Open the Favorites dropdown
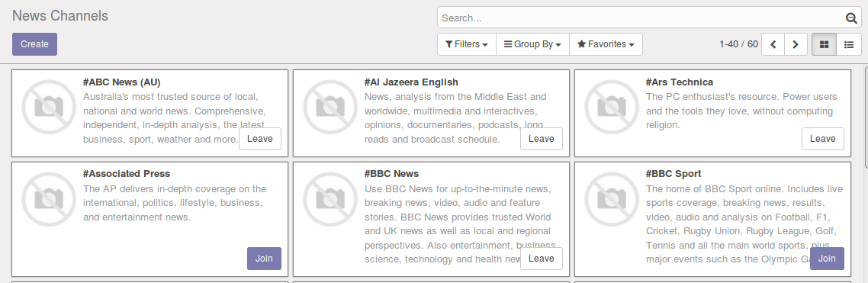 606,44
